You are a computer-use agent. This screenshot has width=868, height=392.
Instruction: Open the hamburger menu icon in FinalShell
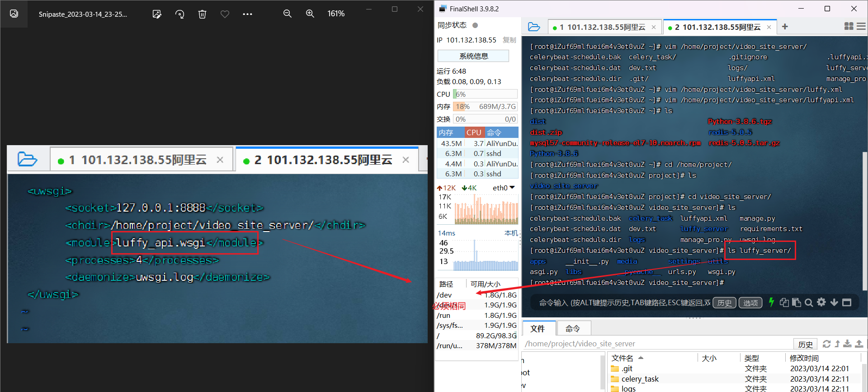(x=861, y=27)
